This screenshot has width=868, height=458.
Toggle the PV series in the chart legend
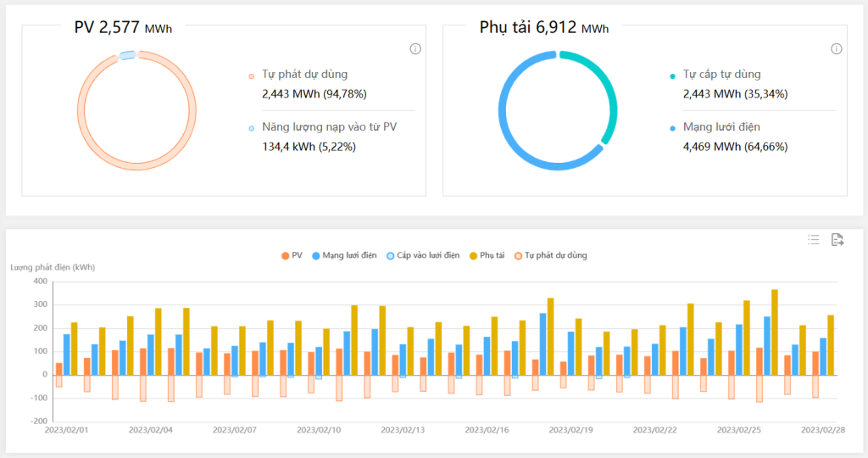tap(292, 255)
